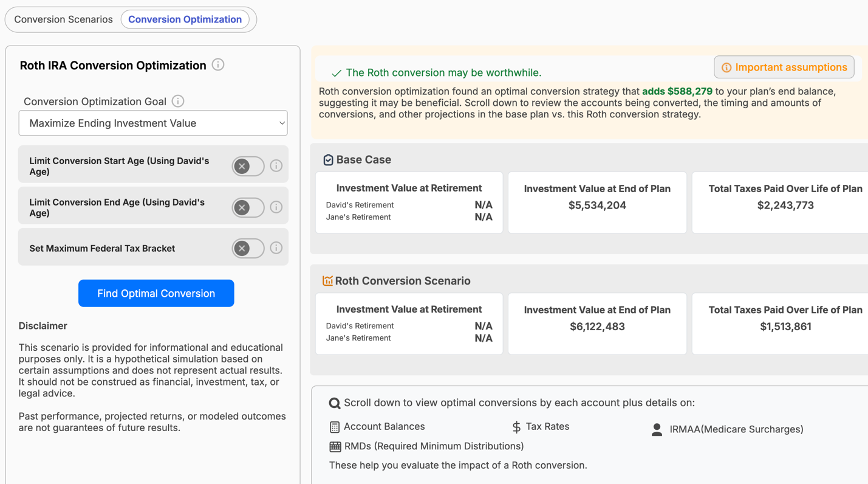Open info for Limit Conversion Start Age
The image size is (868, 484).
click(276, 165)
